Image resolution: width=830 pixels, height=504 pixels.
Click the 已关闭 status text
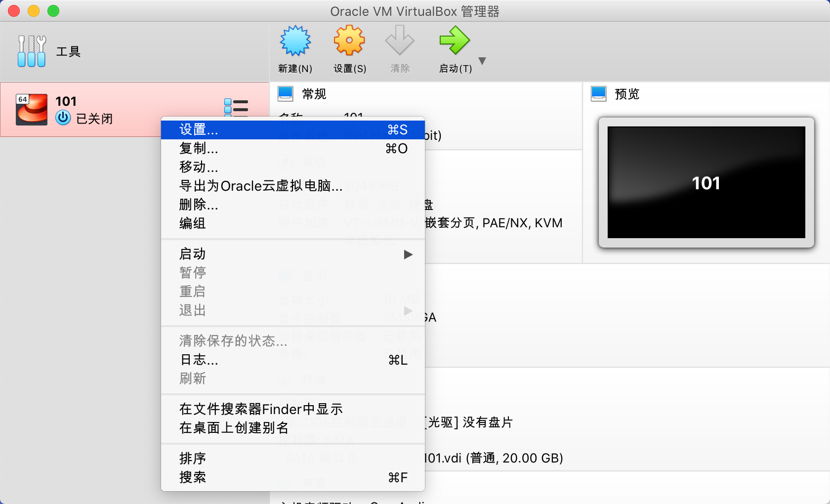tap(94, 119)
